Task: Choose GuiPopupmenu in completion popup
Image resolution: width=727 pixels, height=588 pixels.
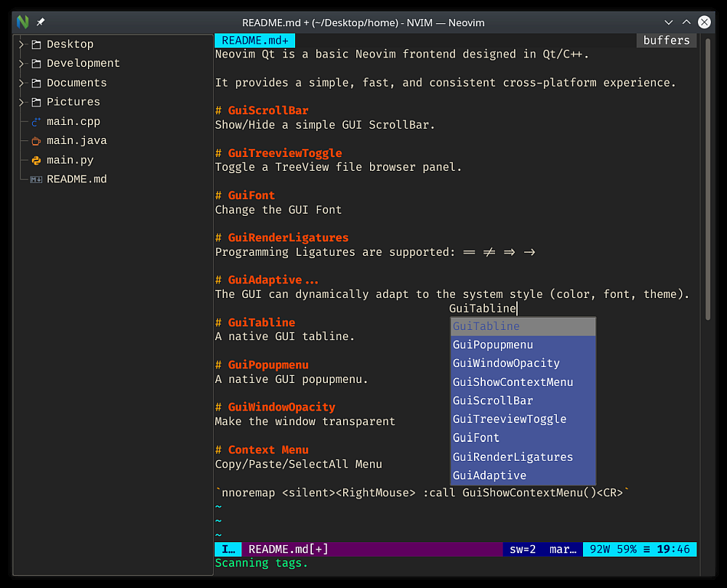Action: 523,345
